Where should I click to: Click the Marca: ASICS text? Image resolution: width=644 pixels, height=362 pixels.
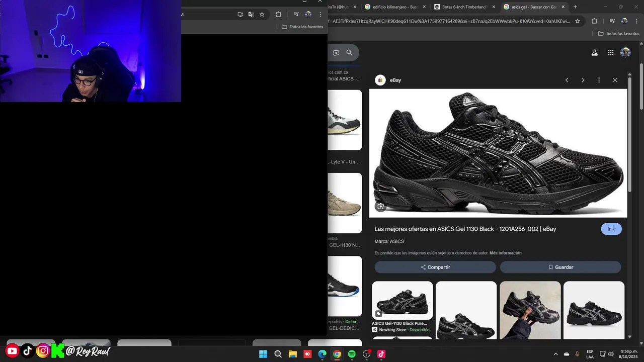click(x=389, y=241)
